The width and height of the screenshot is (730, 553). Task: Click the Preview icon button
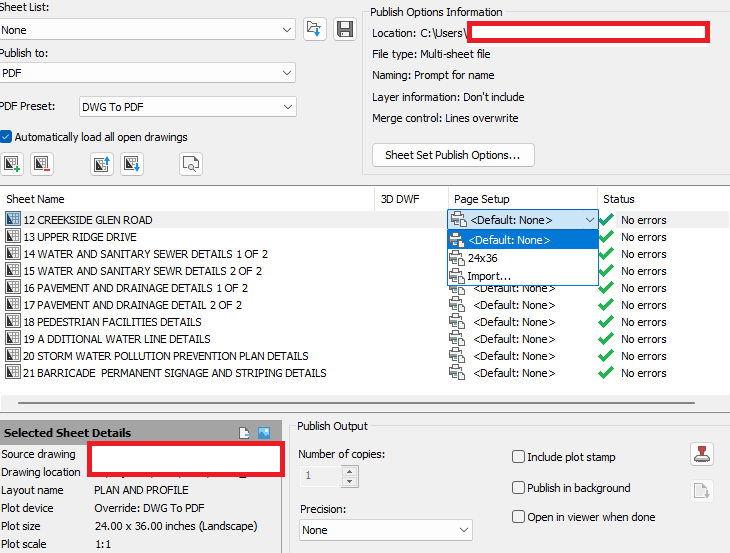[x=191, y=164]
